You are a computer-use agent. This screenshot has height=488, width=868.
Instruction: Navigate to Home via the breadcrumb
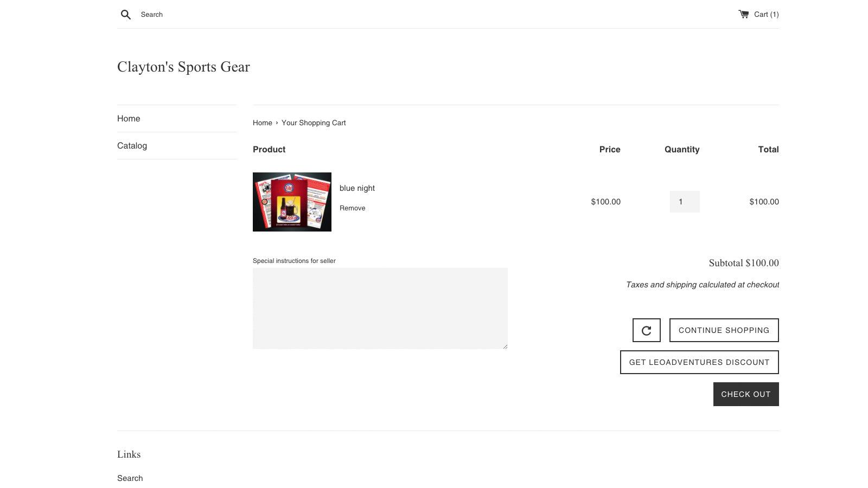point(262,123)
